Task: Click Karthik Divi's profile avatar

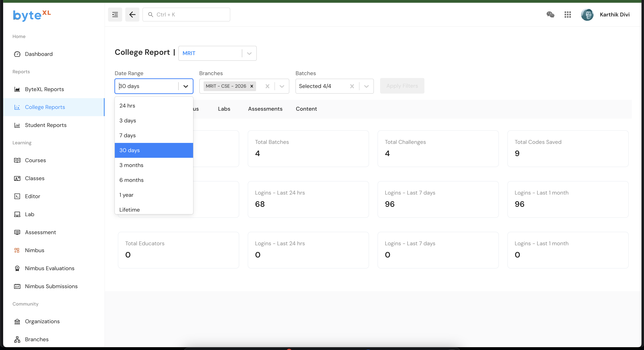Action: [x=587, y=15]
